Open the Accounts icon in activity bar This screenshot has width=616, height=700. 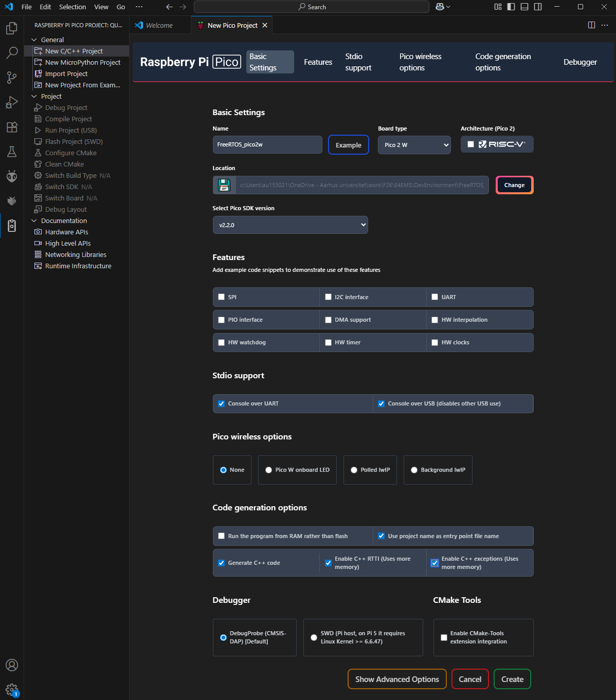click(x=12, y=665)
